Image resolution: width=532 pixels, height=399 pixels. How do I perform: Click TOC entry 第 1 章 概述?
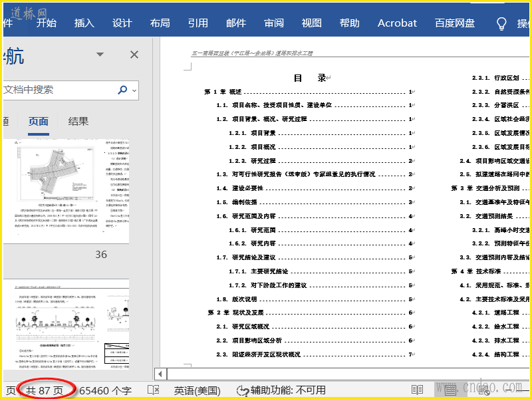(x=309, y=92)
